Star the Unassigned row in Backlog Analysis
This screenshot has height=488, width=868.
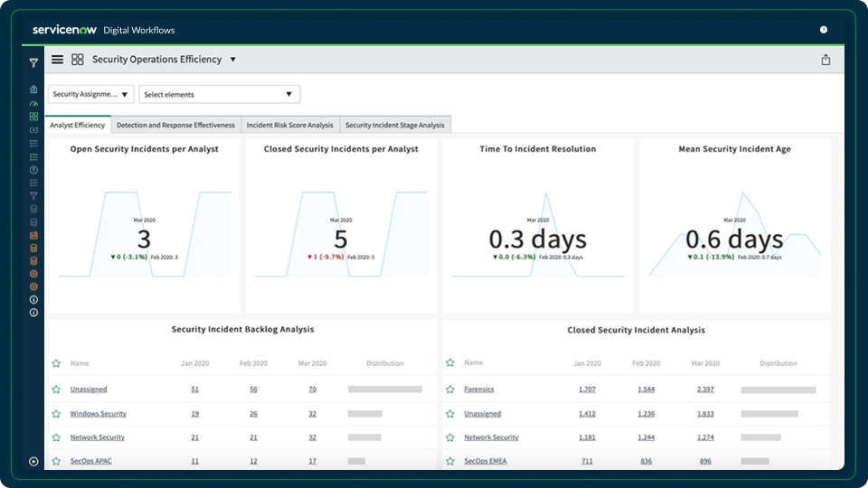tap(56, 389)
